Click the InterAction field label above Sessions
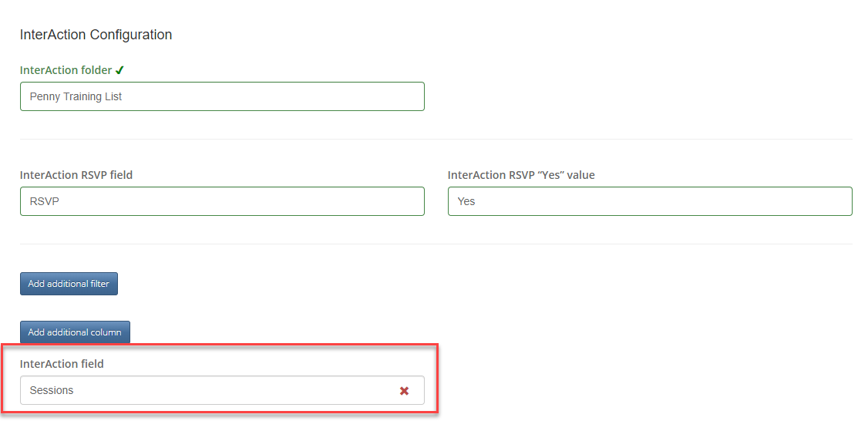 pyautogui.click(x=62, y=364)
